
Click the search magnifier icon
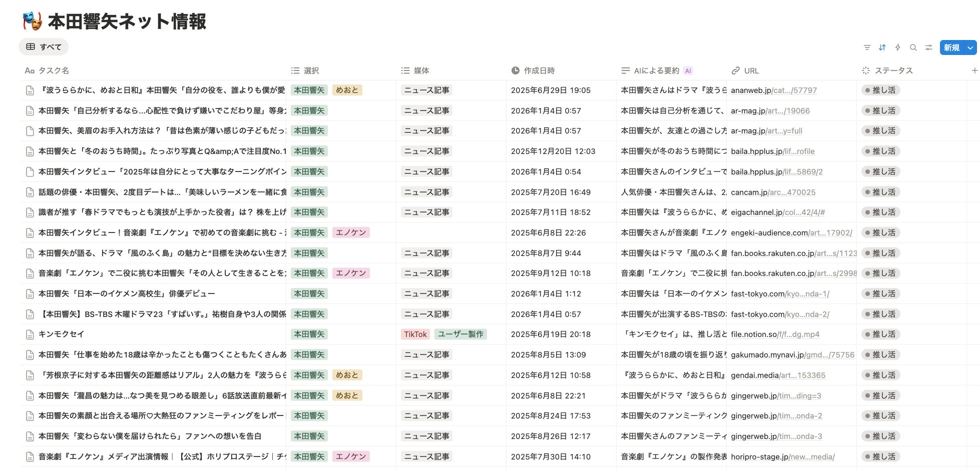pyautogui.click(x=913, y=47)
